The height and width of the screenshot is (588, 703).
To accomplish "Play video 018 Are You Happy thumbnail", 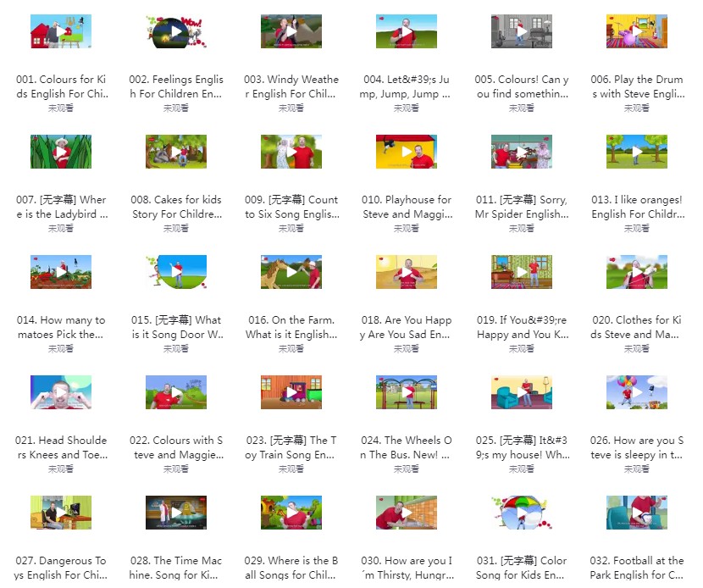I will tap(407, 272).
